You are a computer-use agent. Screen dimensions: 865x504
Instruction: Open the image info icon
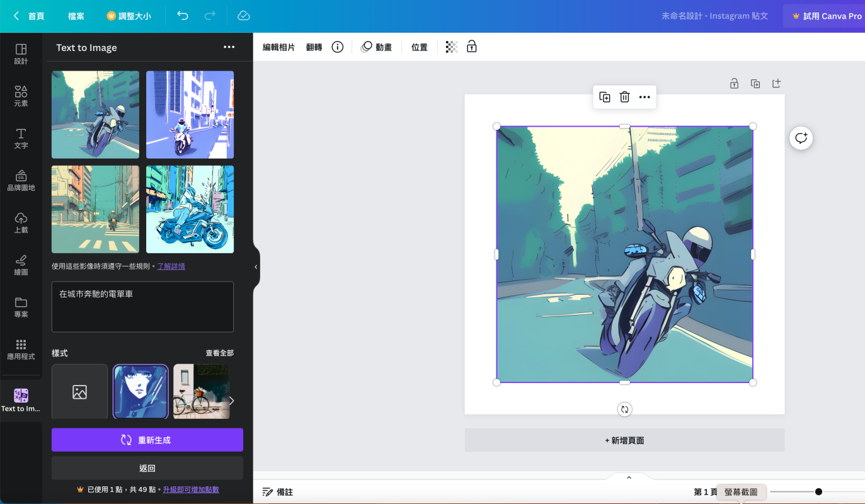(x=338, y=47)
